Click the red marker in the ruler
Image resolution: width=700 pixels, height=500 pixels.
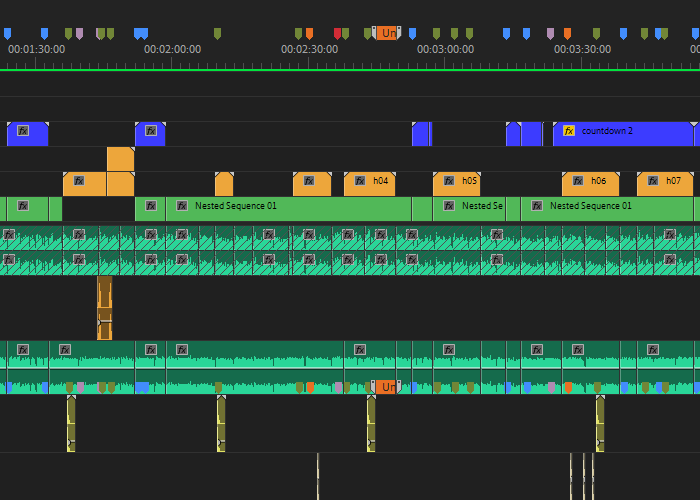[x=337, y=33]
